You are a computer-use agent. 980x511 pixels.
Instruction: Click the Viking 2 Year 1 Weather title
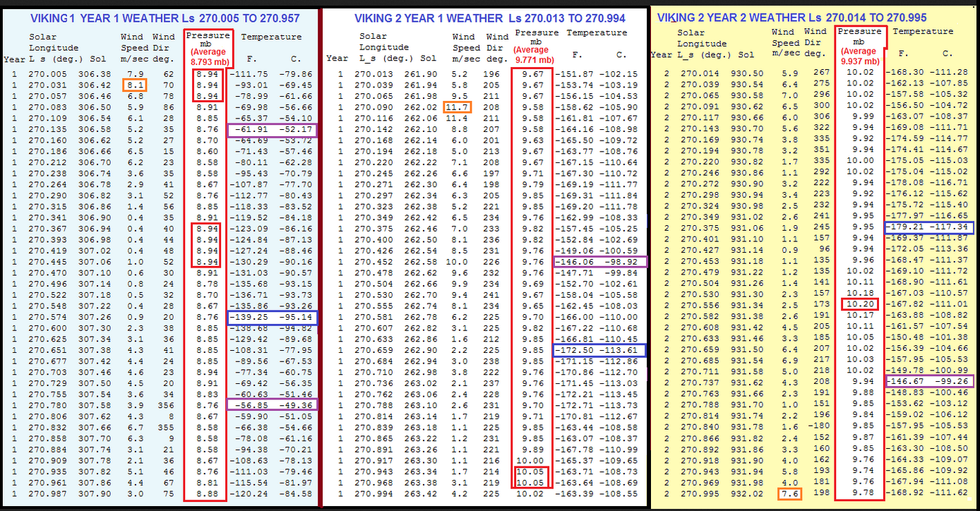(490, 18)
